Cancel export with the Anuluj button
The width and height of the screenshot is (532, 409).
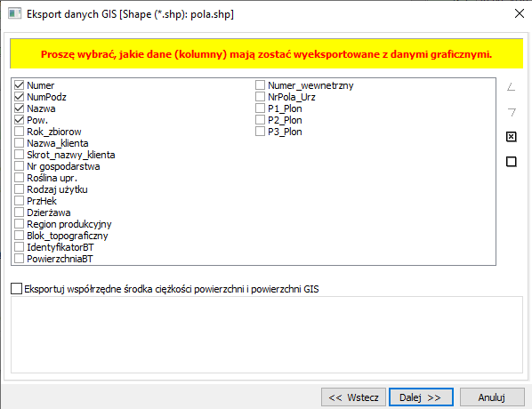pos(492,397)
